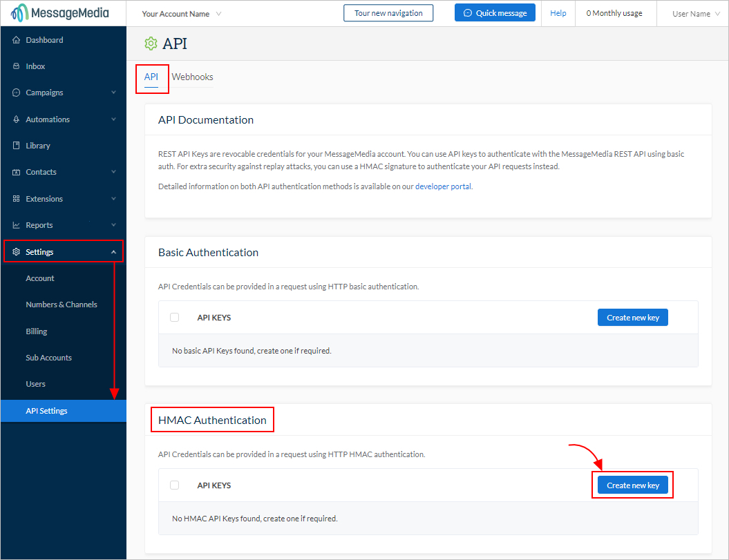Viewport: 729px width, 560px height.
Task: Open Inbox from the sidebar
Action: [64, 66]
